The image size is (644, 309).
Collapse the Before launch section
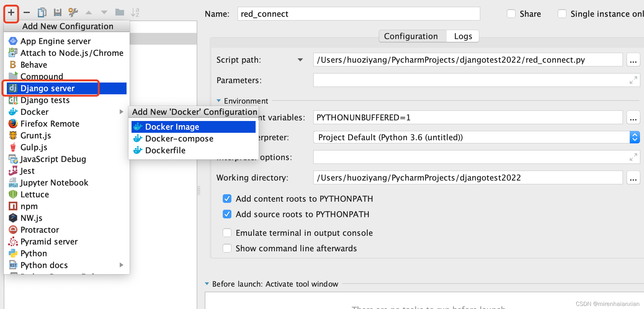click(x=207, y=284)
